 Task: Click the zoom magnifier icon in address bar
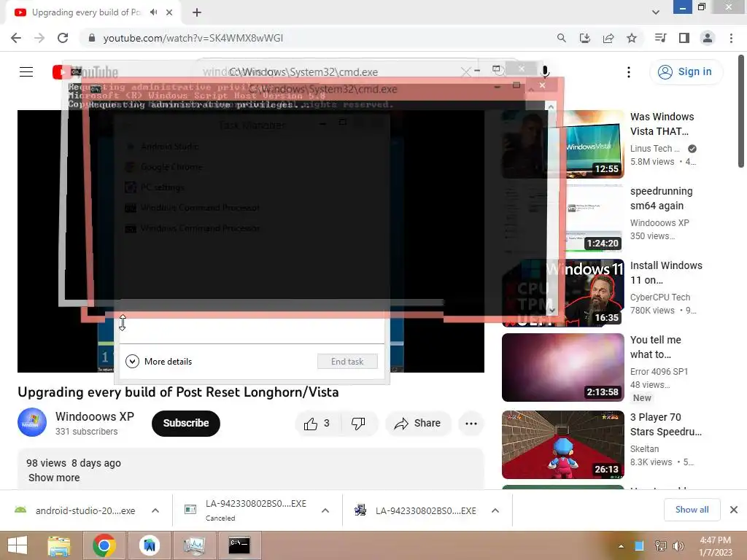(x=561, y=38)
